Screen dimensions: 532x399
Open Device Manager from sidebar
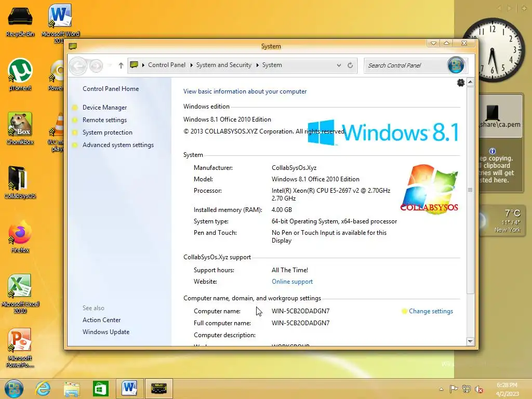point(104,108)
